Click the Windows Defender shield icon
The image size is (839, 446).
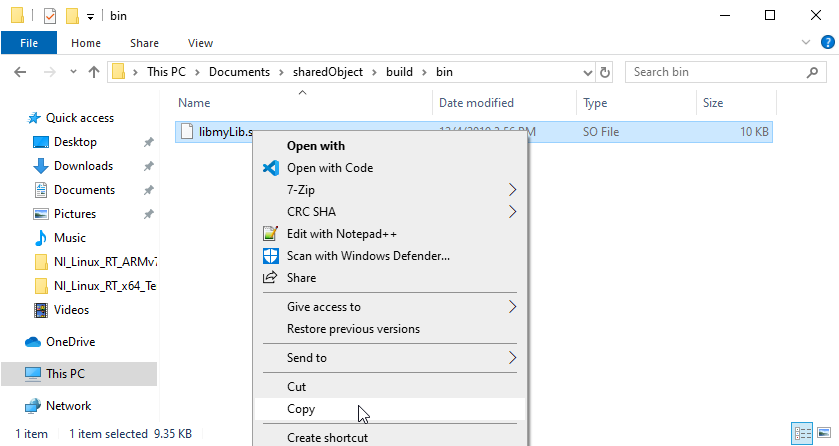269,255
